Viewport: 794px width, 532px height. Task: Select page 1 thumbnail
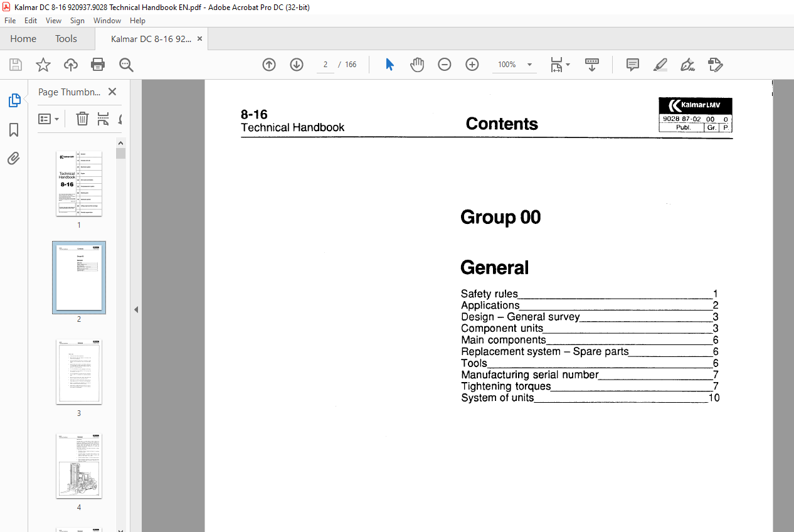[x=79, y=183]
